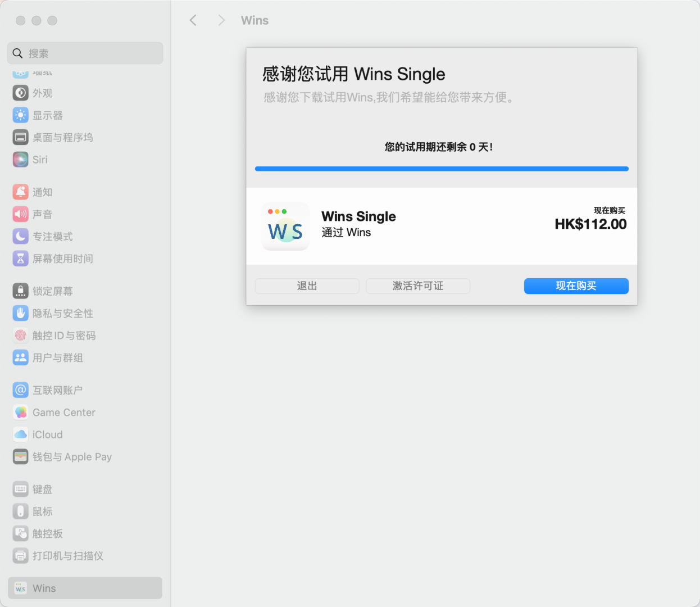The image size is (700, 607).
Task: Select the 互联网账户 sidebar label
Action: click(58, 390)
